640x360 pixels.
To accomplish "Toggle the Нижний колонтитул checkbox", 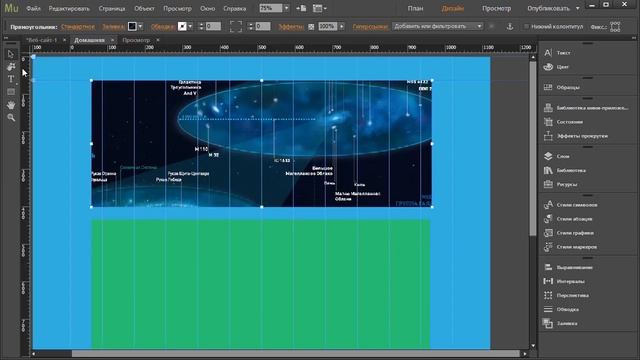I will click(x=527, y=27).
